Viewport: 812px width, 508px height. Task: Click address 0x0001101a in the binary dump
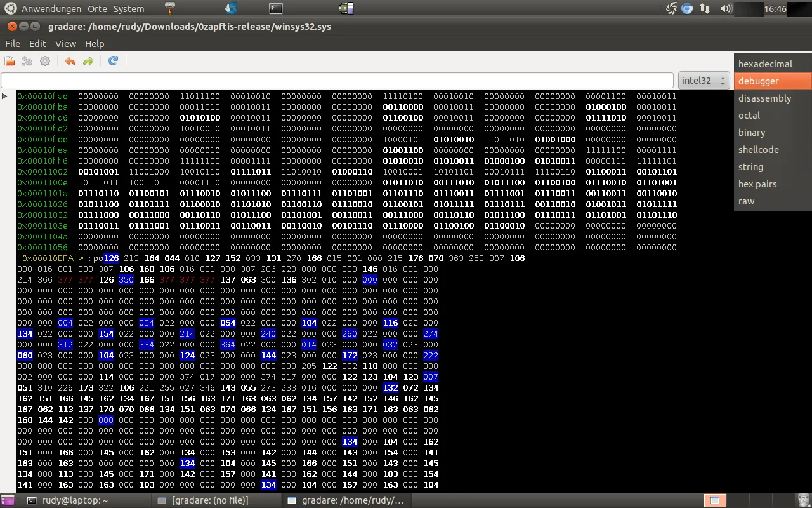tap(43, 194)
